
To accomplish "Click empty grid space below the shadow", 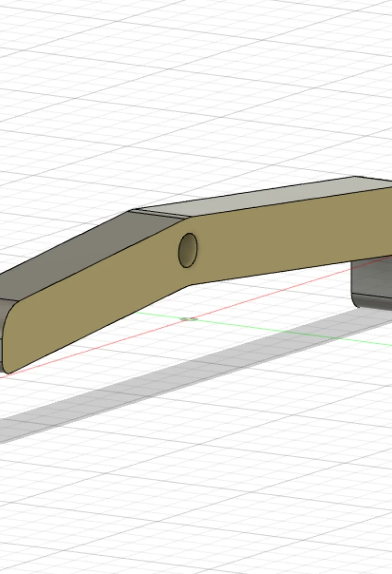I will tap(209, 496).
